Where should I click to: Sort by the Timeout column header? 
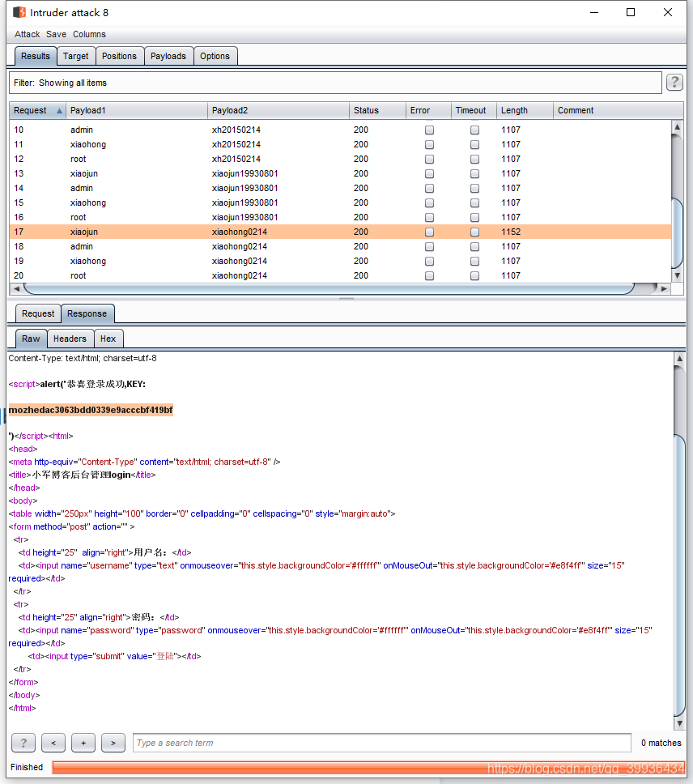click(474, 110)
